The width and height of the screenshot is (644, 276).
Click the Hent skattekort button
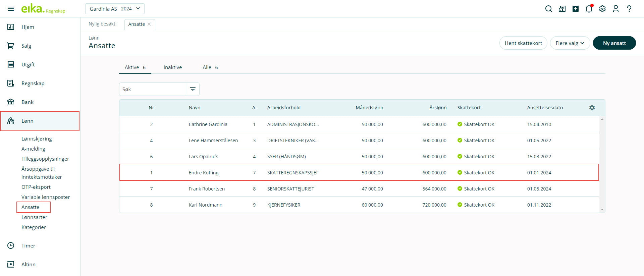523,43
